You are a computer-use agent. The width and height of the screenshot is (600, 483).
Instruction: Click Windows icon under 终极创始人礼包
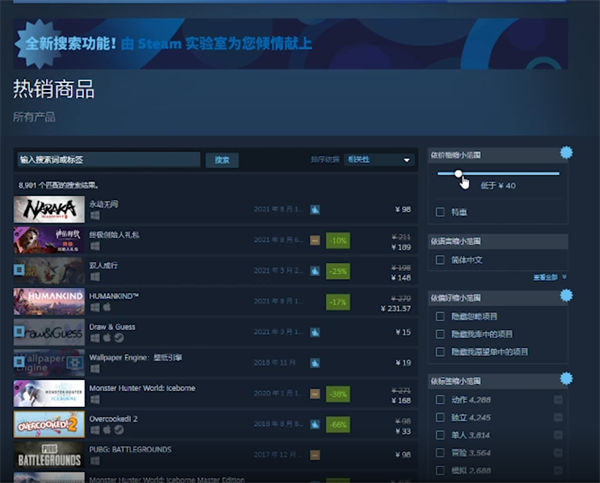[95, 246]
